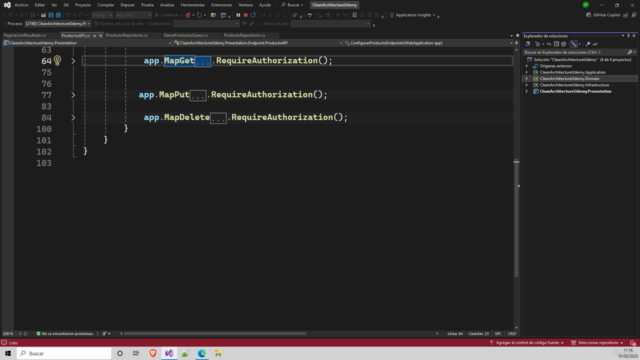Viewport: 640px width, 360px height.
Task: Expand collapsed MapPut region on line 77
Action: [x=73, y=95]
